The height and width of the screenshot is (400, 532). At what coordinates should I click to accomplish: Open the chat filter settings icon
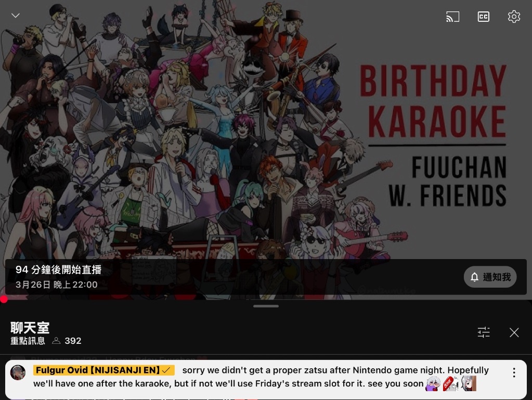[x=484, y=332]
